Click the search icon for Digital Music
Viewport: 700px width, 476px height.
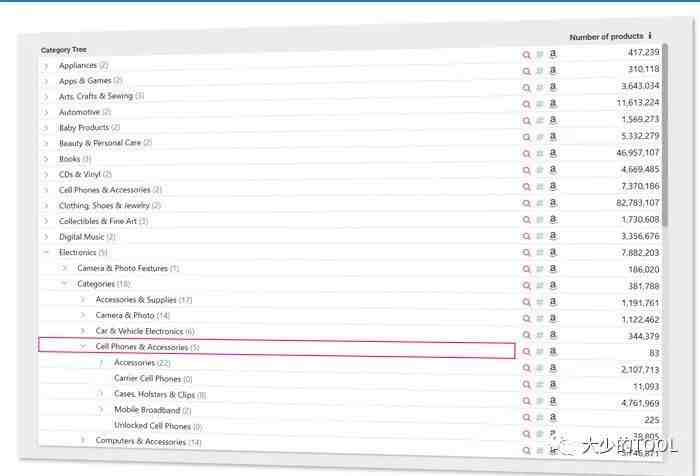click(527, 237)
